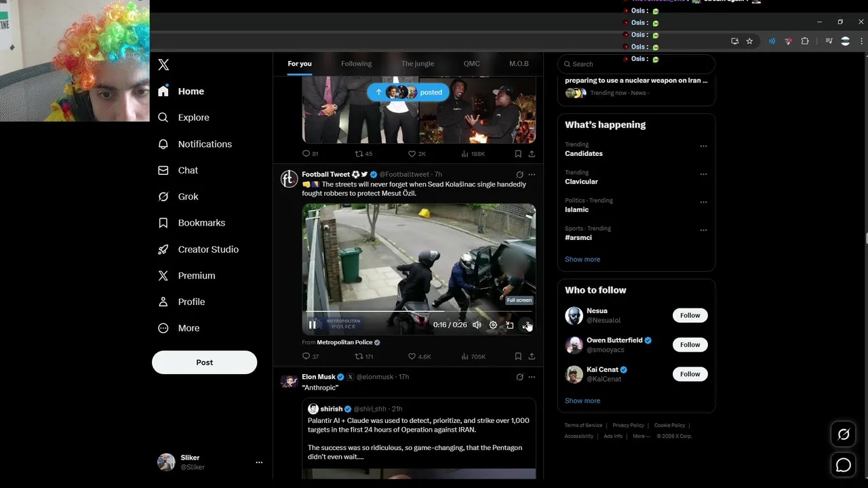The height and width of the screenshot is (488, 868).
Task: Select the For you tab
Action: tap(299, 64)
